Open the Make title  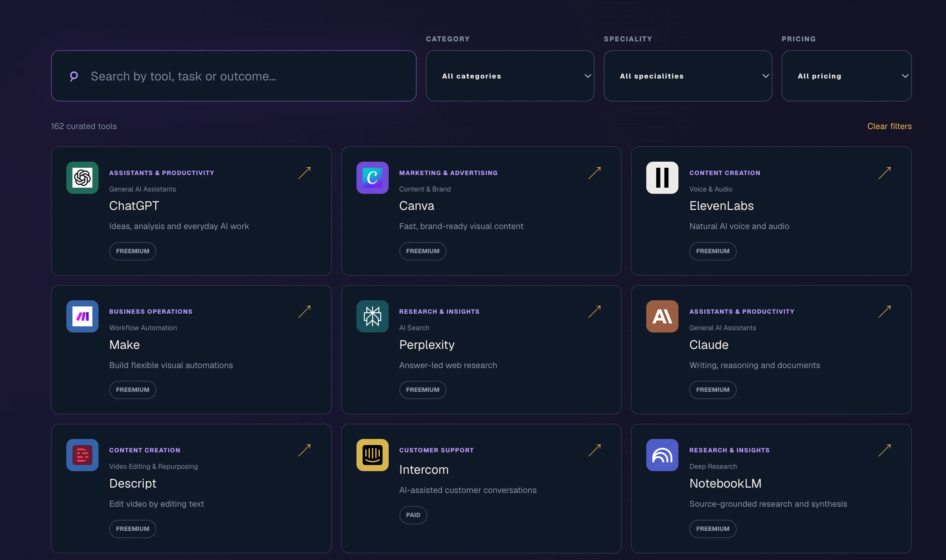pos(125,345)
